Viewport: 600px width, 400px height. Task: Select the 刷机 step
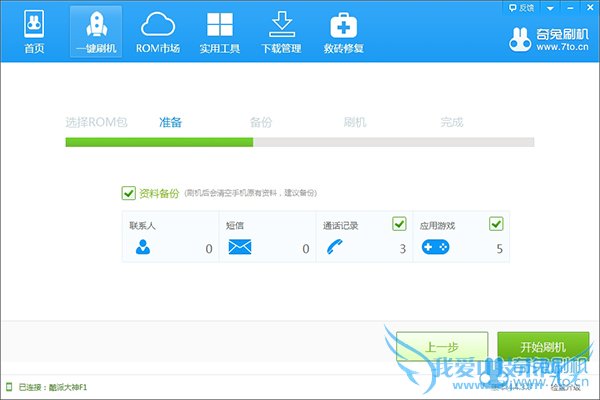(355, 122)
